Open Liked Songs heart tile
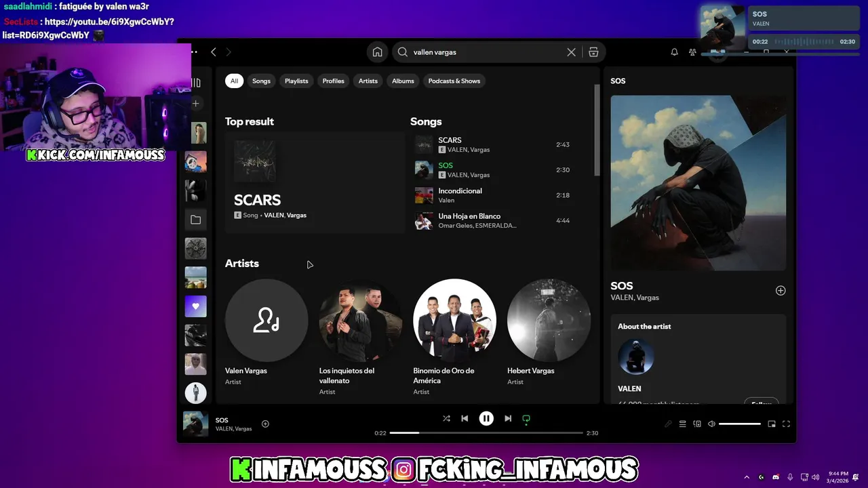 pyautogui.click(x=196, y=306)
